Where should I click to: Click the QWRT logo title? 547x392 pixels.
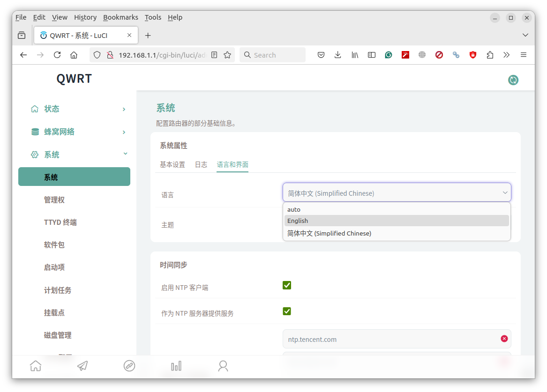[75, 79]
